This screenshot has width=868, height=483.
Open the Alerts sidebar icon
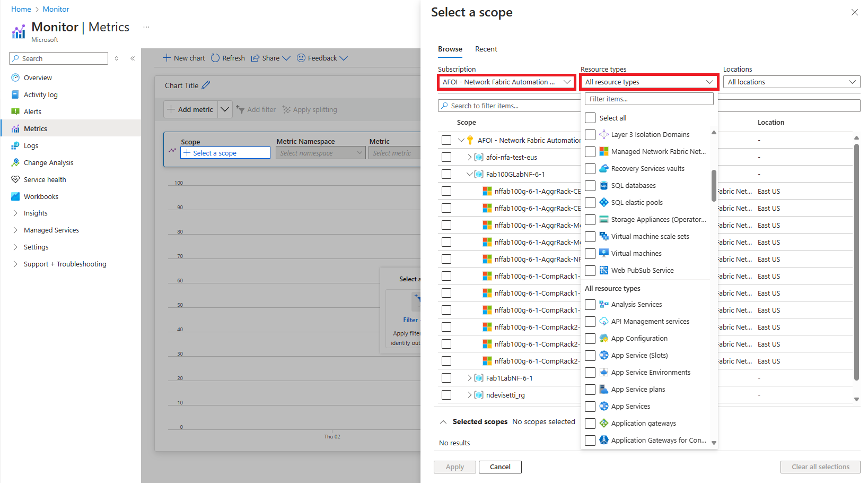coord(15,111)
